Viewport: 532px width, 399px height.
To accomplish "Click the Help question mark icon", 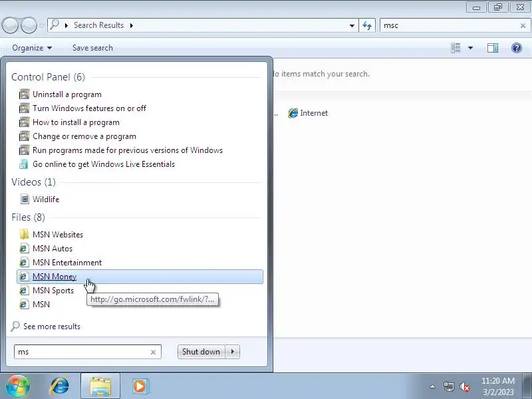I will [517, 48].
